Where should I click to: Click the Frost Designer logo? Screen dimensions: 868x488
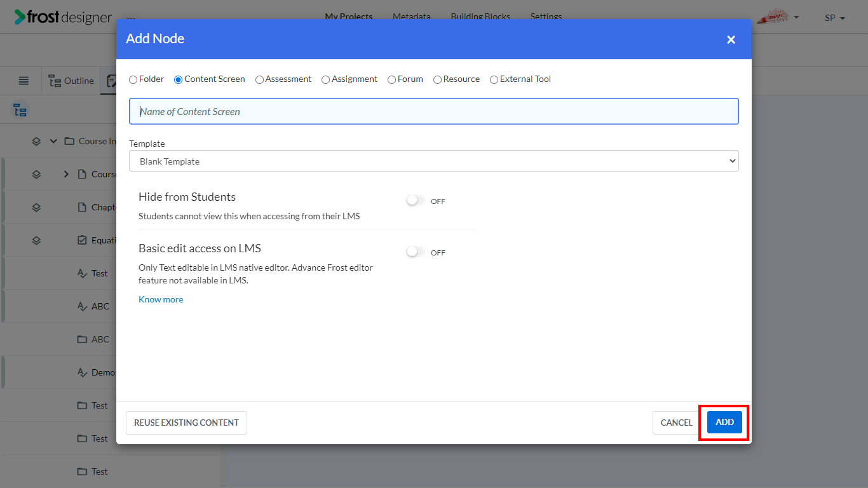pyautogui.click(x=63, y=17)
